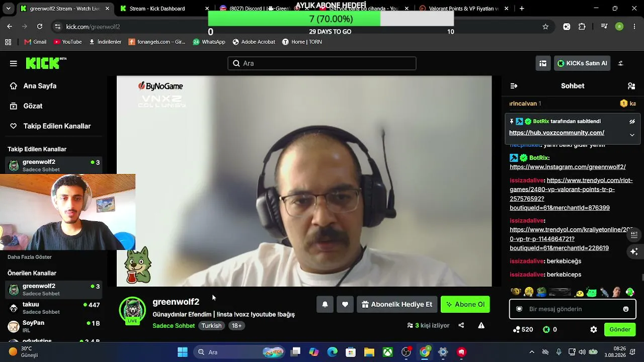Open the greenwolf2 LIVE avatar
Viewport: 644px width, 362px height.
point(132,310)
